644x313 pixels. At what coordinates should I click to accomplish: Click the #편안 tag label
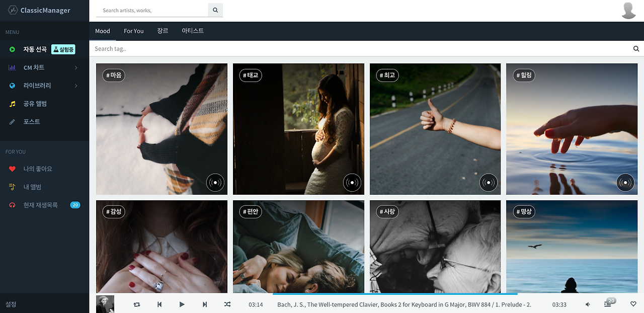251,212
